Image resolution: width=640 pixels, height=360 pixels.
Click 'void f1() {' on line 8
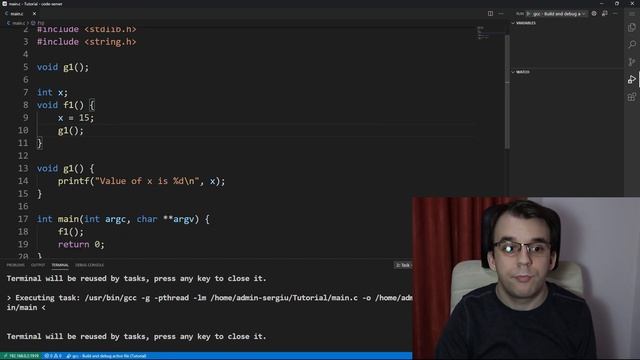[66, 105]
